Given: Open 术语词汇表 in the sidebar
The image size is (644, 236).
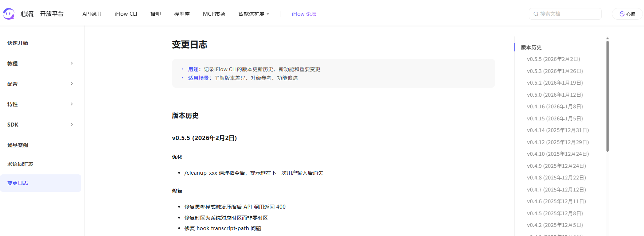Looking at the screenshot, I should pos(20,164).
